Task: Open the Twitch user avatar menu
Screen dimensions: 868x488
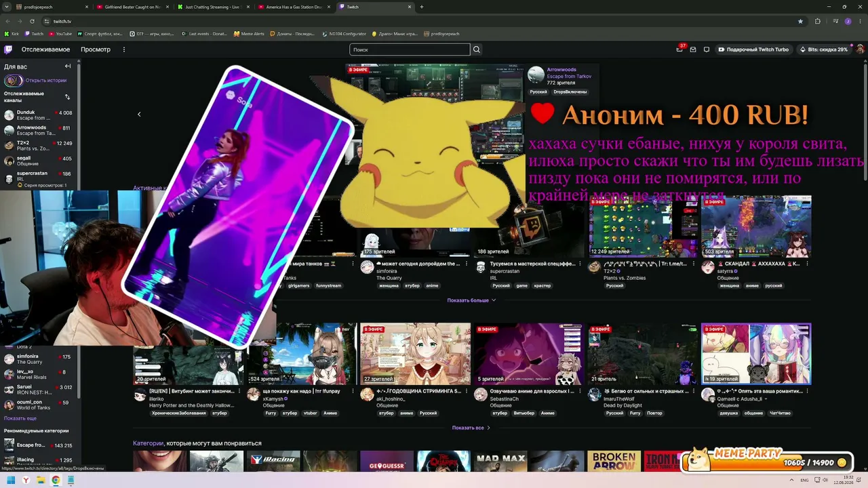Action: pos(860,49)
